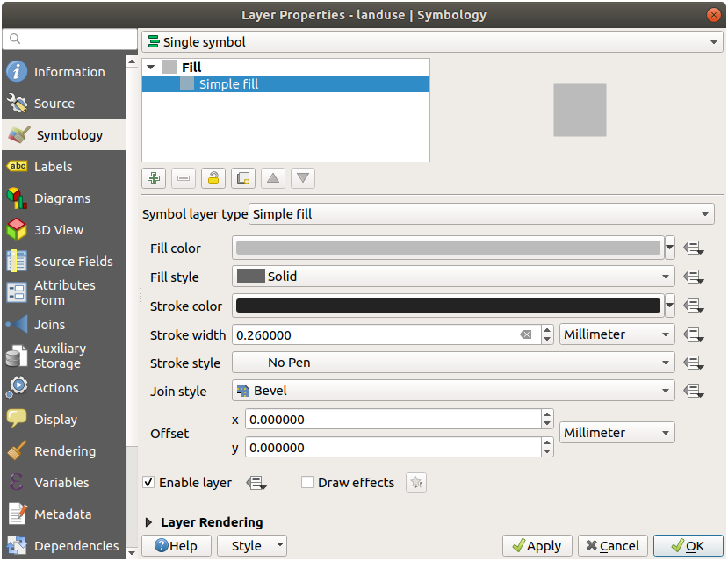Click the Offset x input field
Viewport: 728px width, 561px height.
[x=393, y=420]
